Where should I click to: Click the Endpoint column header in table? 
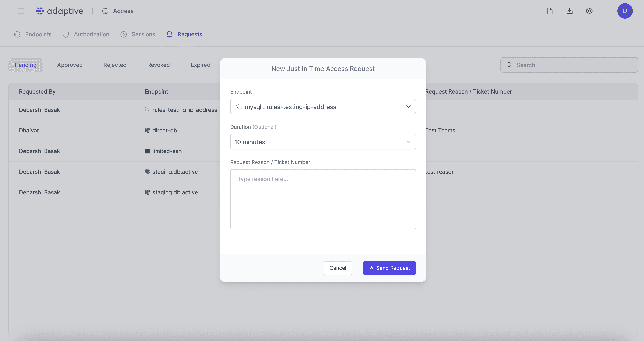pyautogui.click(x=156, y=91)
